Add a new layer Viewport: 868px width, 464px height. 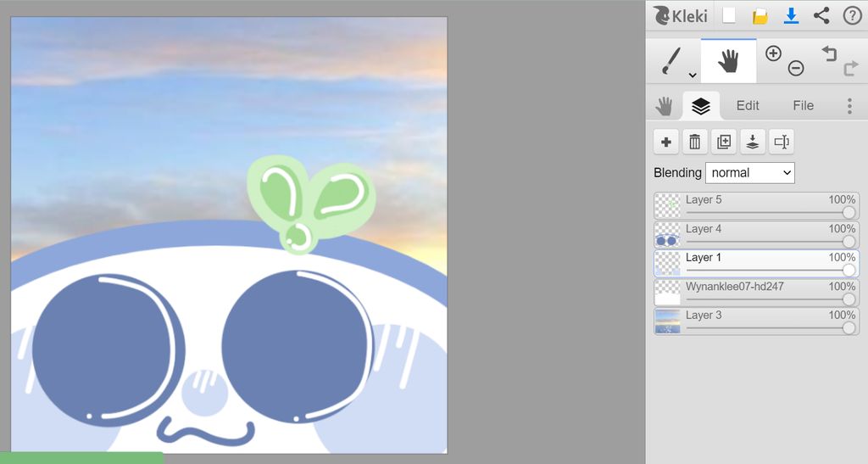pos(666,142)
